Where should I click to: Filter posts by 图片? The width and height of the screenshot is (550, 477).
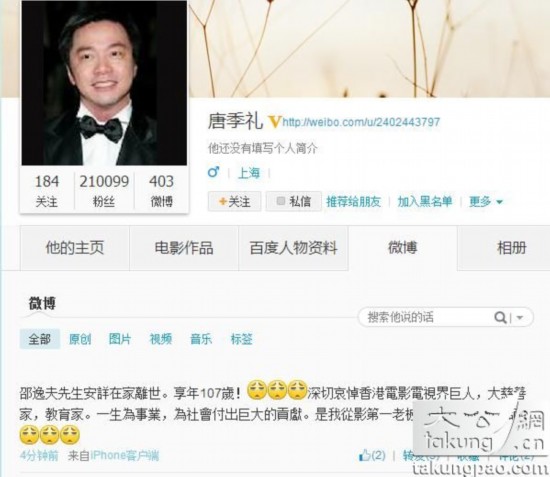point(120,339)
